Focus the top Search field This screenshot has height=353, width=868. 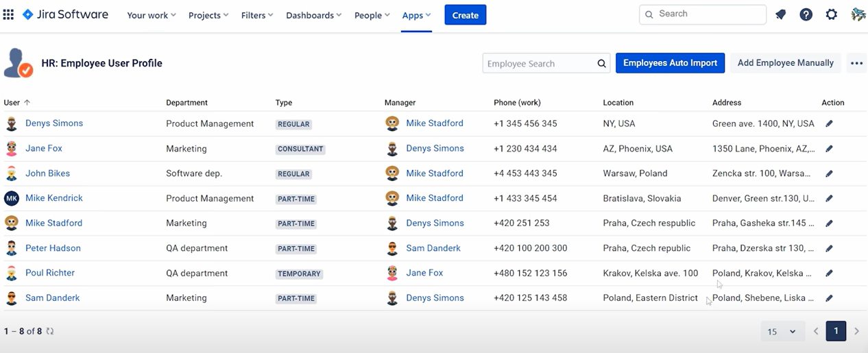[703, 14]
